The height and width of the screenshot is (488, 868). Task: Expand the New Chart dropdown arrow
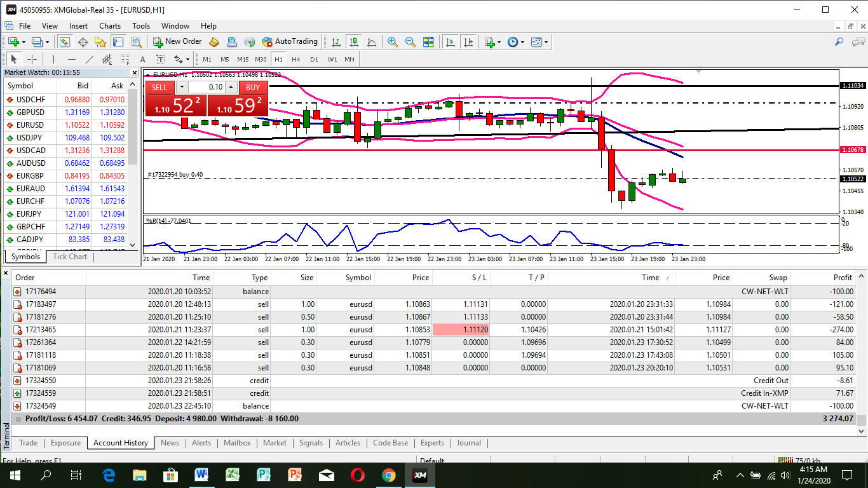[x=24, y=42]
